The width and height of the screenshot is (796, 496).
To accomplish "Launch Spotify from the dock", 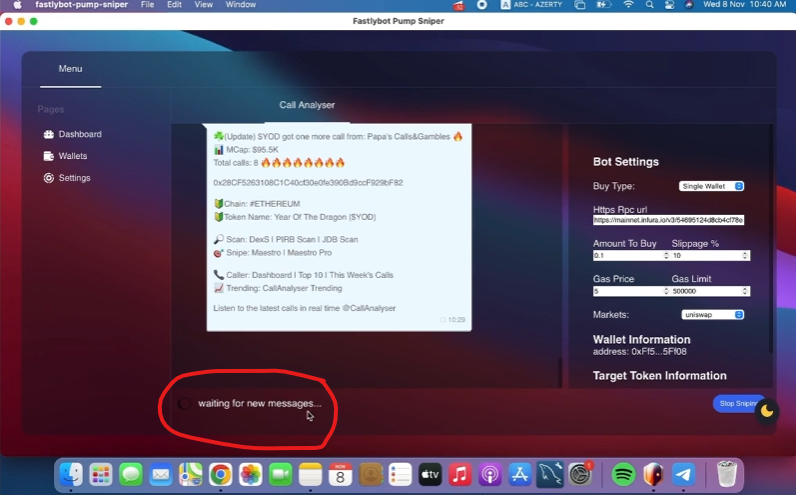I will tap(622, 474).
